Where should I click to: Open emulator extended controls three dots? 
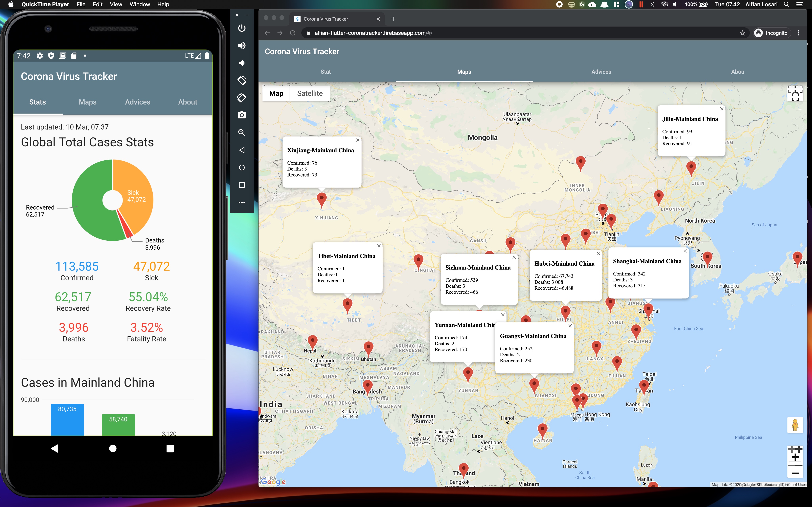click(x=242, y=202)
